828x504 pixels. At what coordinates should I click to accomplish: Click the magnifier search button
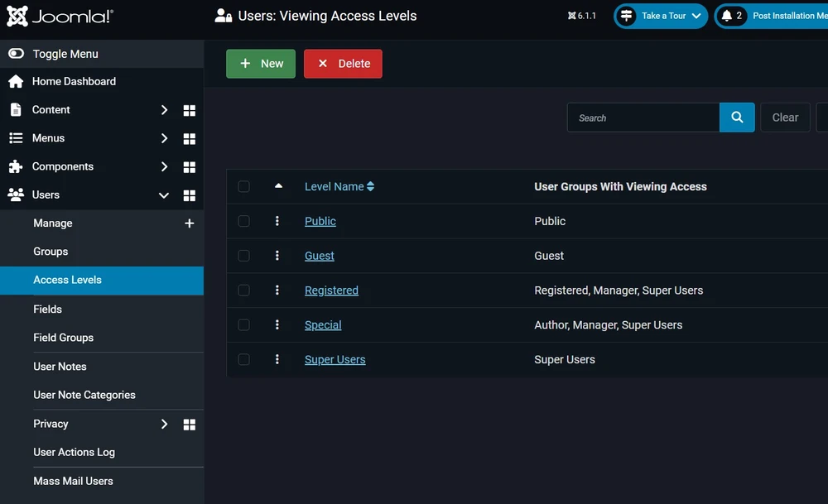[737, 118]
